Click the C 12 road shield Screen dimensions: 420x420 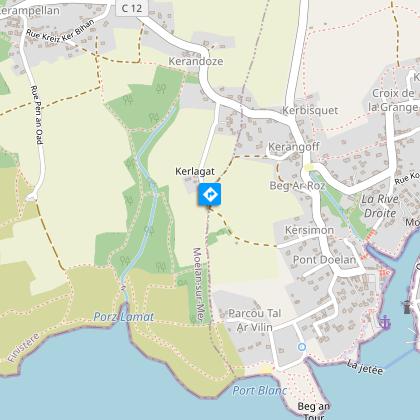point(132,8)
